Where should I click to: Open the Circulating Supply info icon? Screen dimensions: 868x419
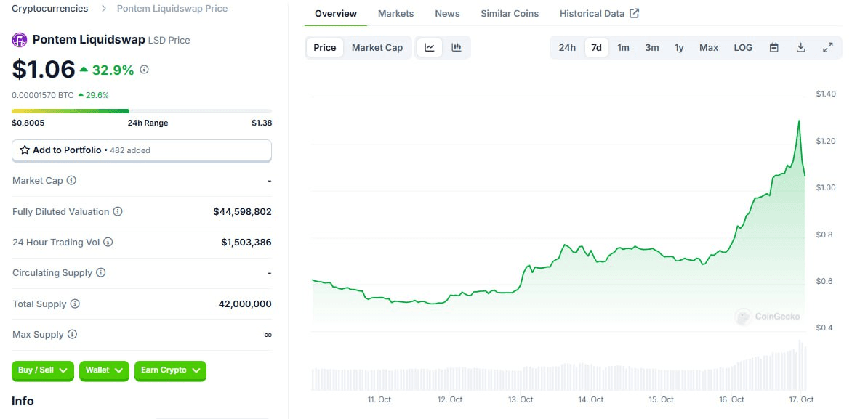[101, 272]
